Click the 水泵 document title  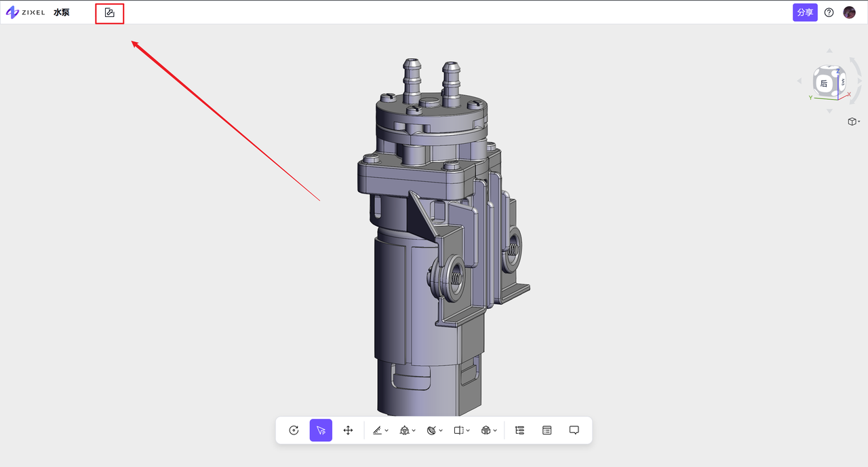tap(61, 13)
